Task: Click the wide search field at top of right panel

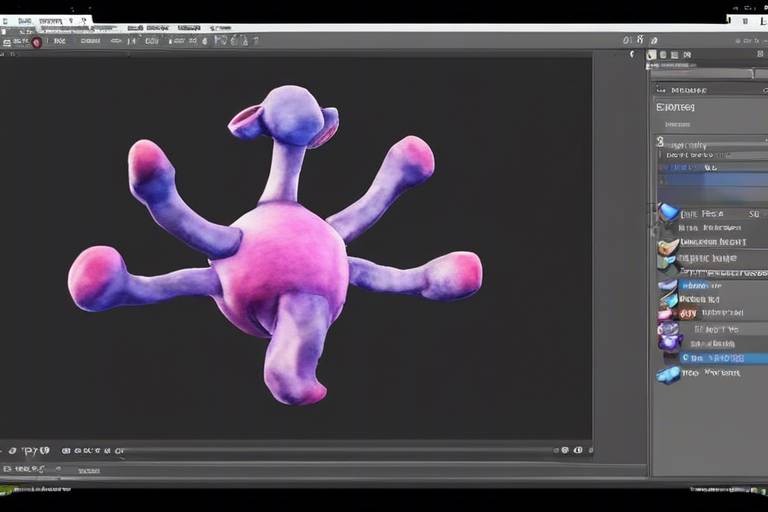Action: coord(701,74)
